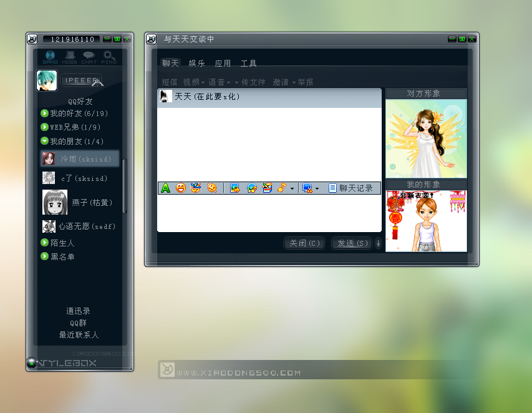
Task: Click the 短信 option
Action: [x=169, y=82]
